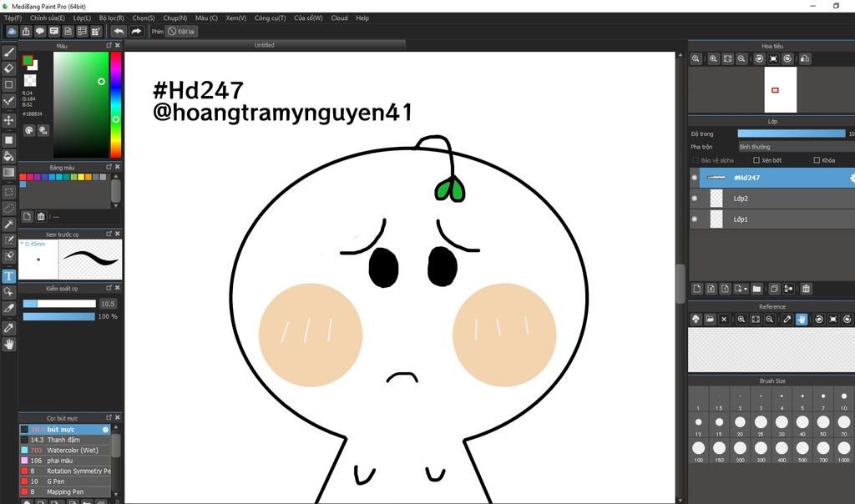Add a new layer in Layers panel

pyautogui.click(x=697, y=289)
